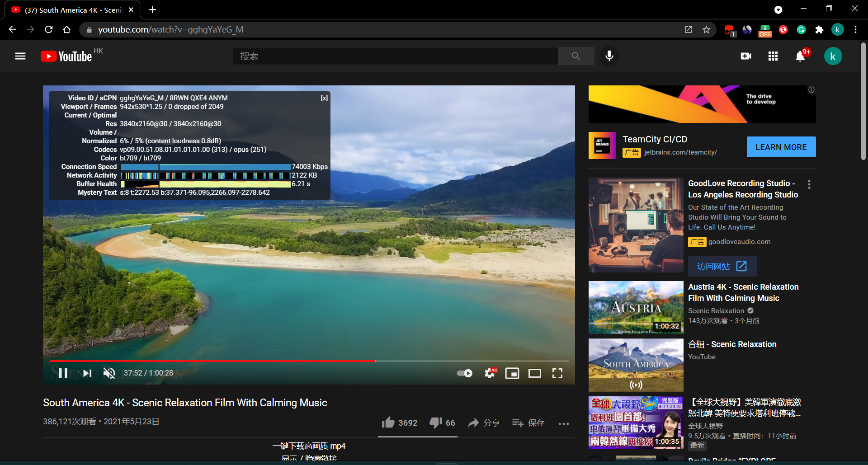The height and width of the screenshot is (465, 868).
Task: Toggle autoplay switch in player
Action: [464, 373]
